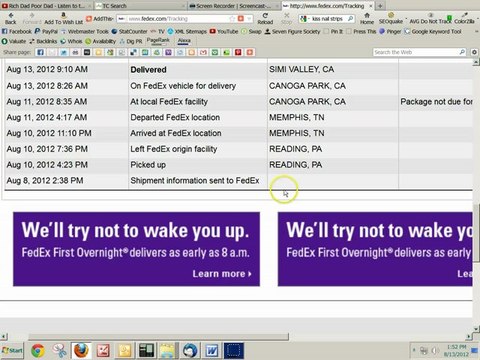
Task: Open the address bar history dropdown arrow
Action: click(x=249, y=19)
